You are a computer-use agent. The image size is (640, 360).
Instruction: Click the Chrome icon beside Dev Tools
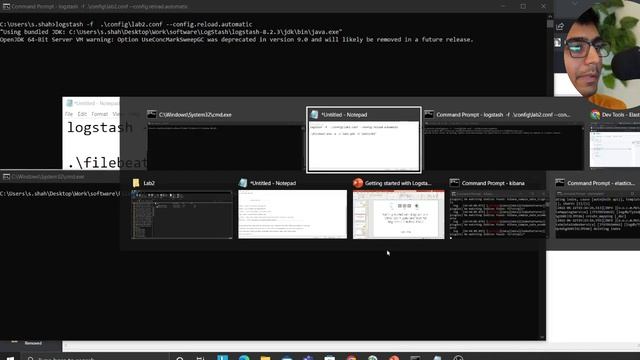click(595, 115)
